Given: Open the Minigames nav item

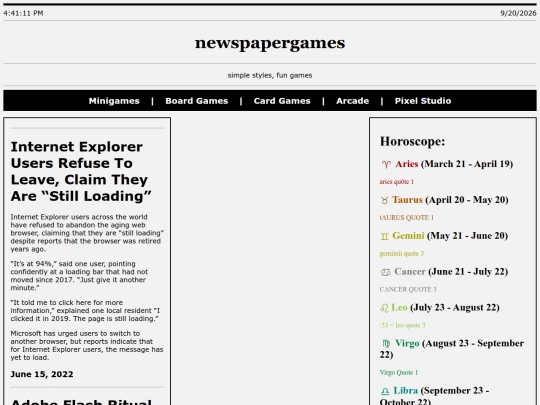Looking at the screenshot, I should click(114, 101).
